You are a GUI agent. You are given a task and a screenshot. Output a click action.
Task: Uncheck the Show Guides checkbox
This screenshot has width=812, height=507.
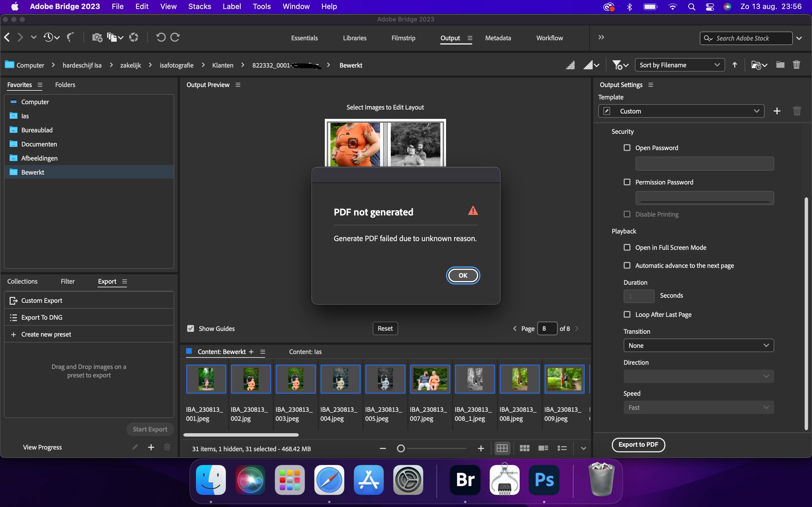coord(191,329)
